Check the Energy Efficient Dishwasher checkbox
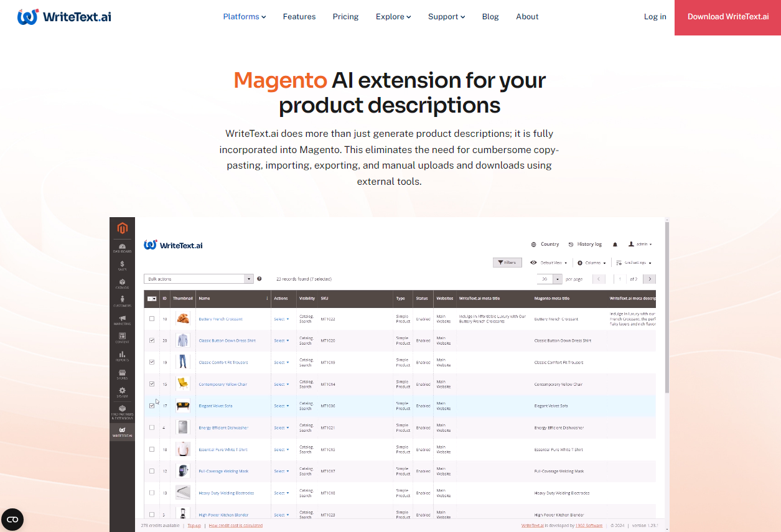This screenshot has width=781, height=532. pyautogui.click(x=152, y=427)
